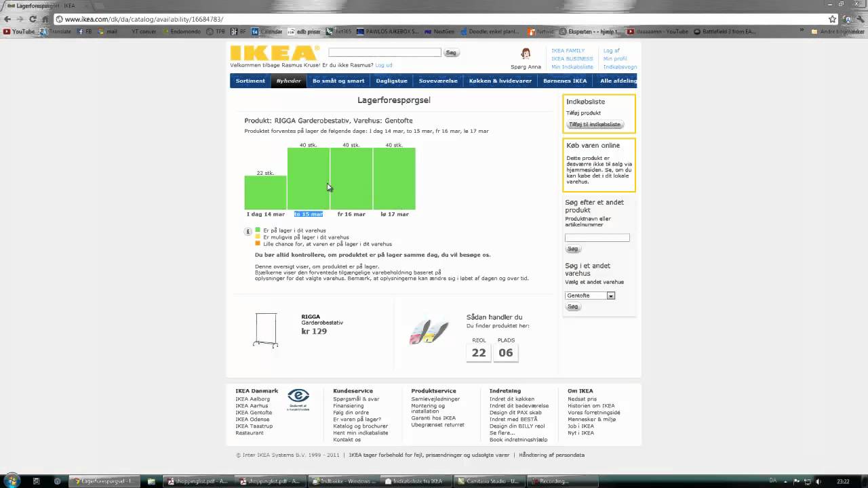
Task: Click the Søg button next to the top search field
Action: (x=451, y=52)
